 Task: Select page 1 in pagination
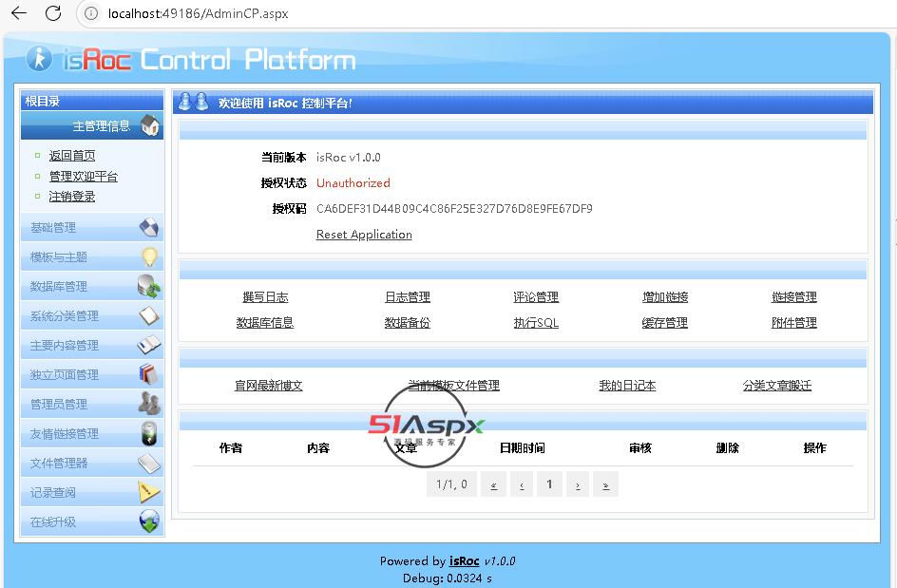tap(549, 484)
